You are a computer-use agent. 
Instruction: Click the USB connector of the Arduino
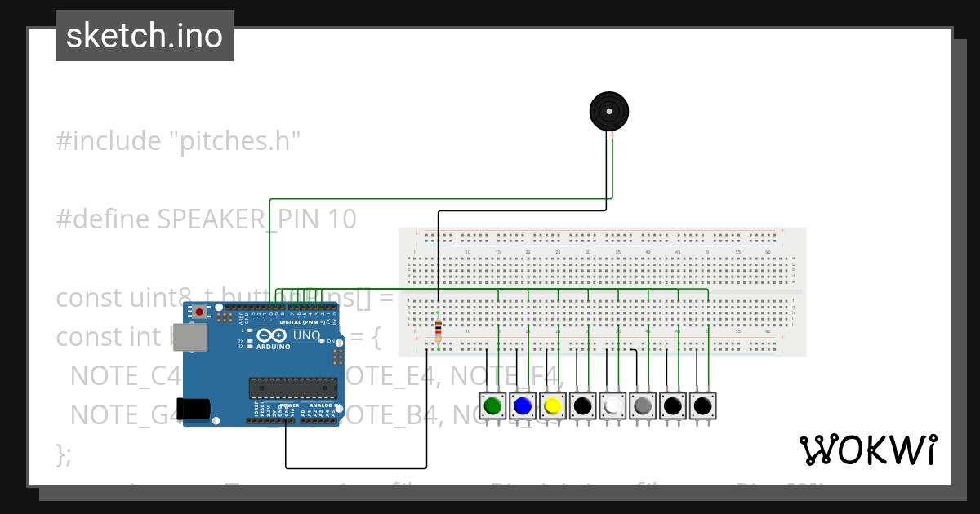point(192,336)
